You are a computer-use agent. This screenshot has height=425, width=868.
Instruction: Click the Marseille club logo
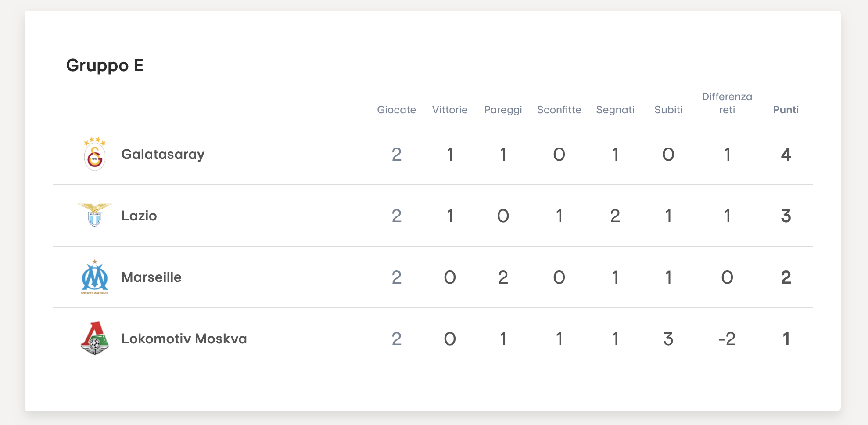pos(95,277)
